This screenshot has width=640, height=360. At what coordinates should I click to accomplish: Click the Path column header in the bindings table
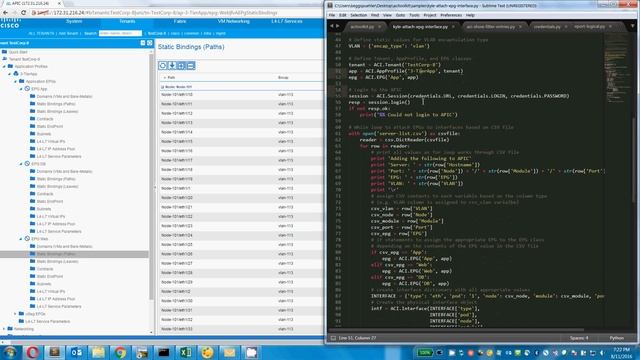click(x=171, y=77)
